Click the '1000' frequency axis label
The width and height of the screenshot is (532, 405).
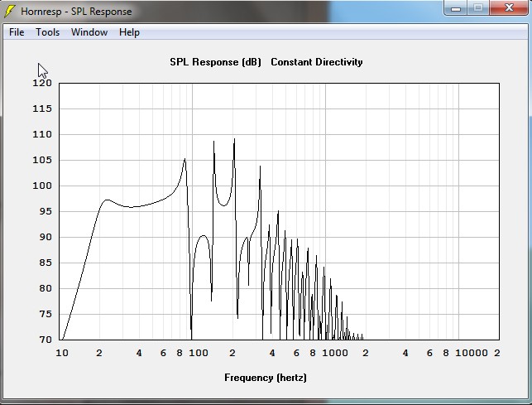(x=335, y=353)
